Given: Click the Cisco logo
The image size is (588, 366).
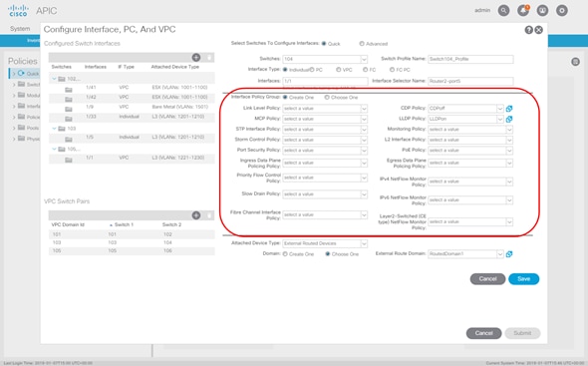Looking at the screenshot, I should click(x=18, y=11).
